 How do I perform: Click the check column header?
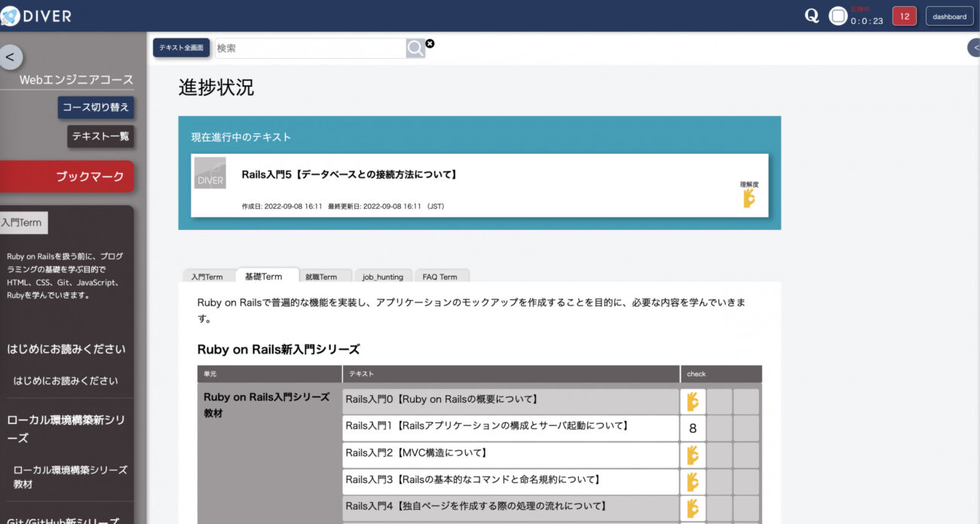(x=721, y=374)
